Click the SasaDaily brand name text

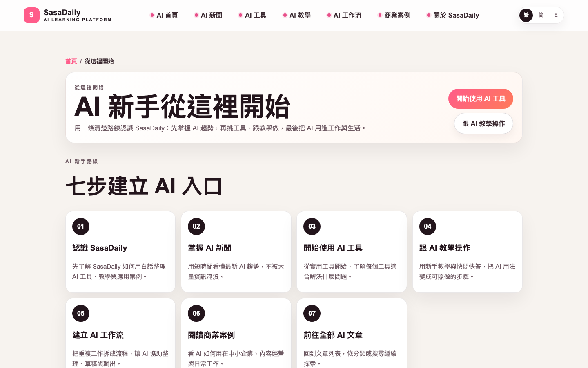click(x=62, y=12)
